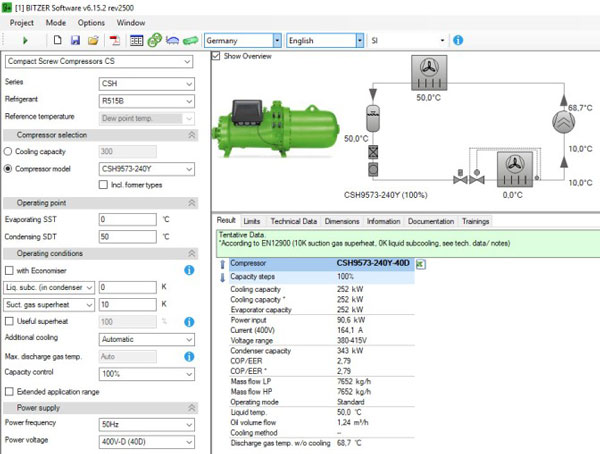
Task: Open the Additional cooling Automatic dropdown
Action: (x=147, y=340)
